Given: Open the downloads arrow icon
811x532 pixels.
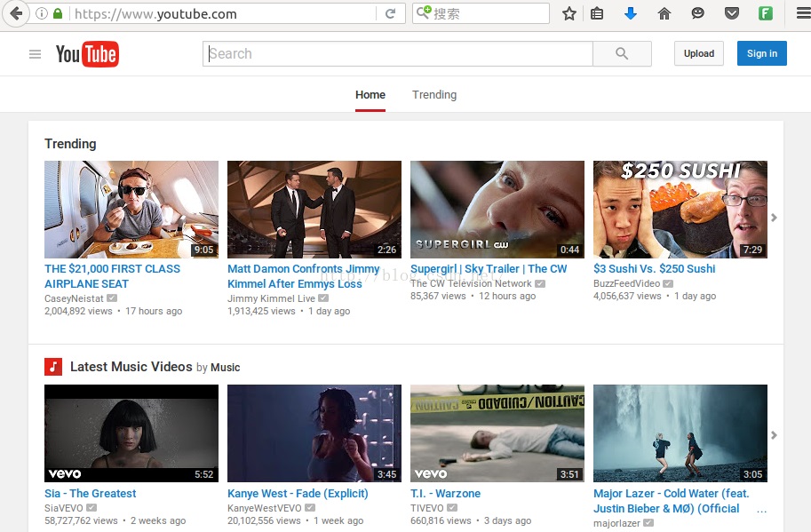Looking at the screenshot, I should pyautogui.click(x=631, y=13).
